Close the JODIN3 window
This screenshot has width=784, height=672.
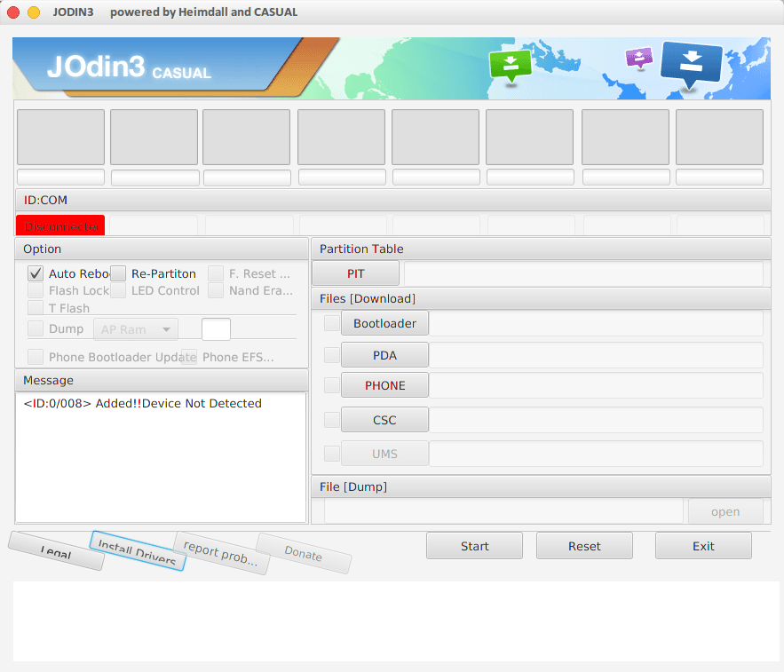pos(13,12)
